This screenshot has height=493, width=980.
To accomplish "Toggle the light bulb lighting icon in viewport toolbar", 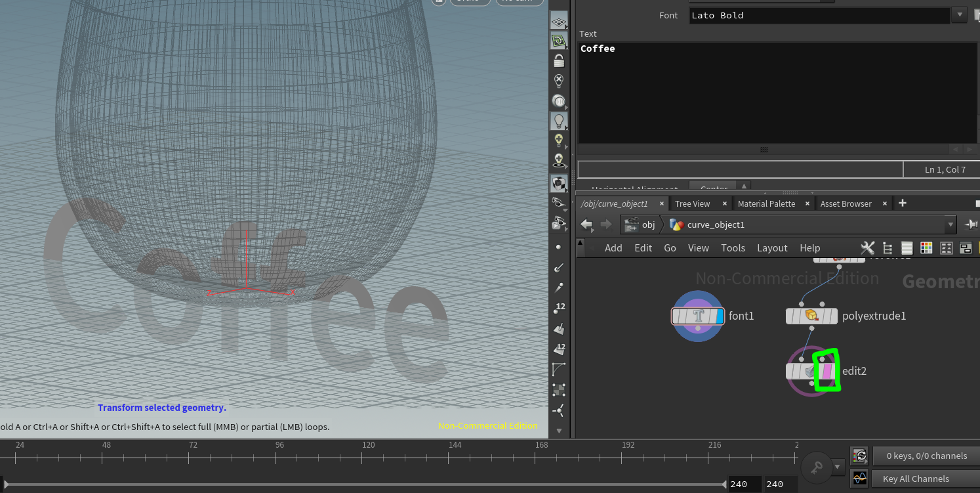I will click(x=559, y=121).
